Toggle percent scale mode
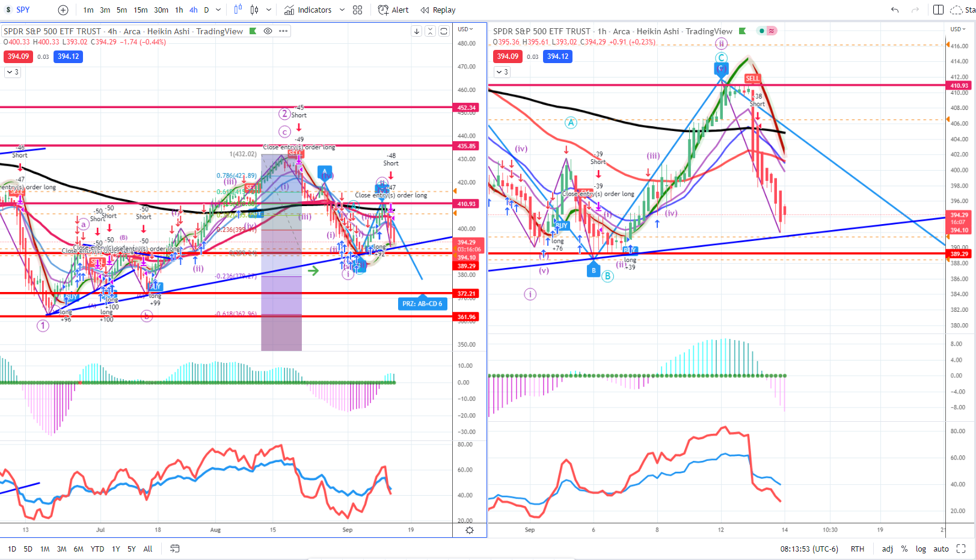The width and height of the screenshot is (976, 560). (x=904, y=549)
